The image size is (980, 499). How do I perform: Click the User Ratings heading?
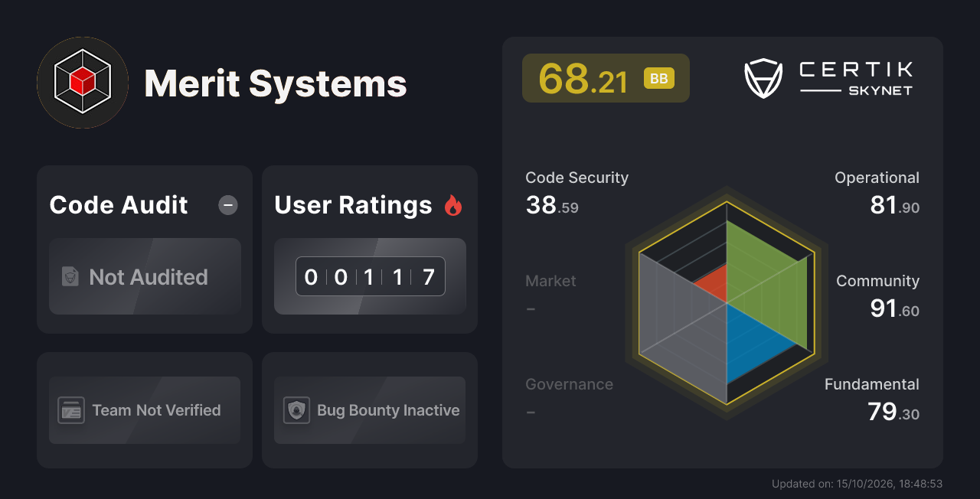click(353, 205)
